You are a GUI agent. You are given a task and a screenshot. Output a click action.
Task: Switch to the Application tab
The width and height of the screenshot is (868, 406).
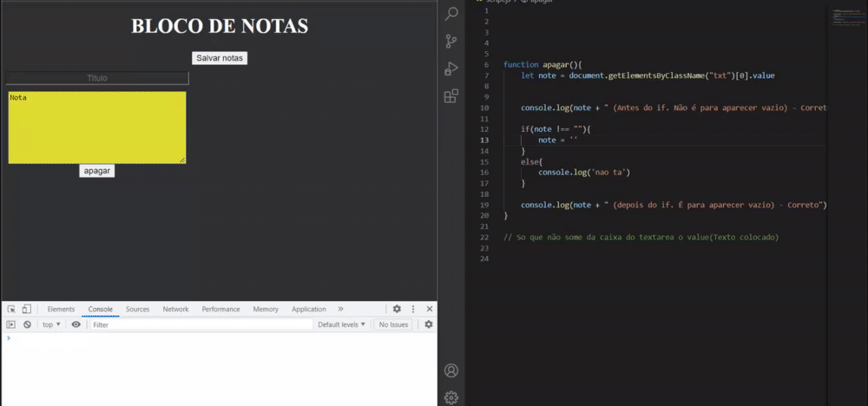point(309,309)
